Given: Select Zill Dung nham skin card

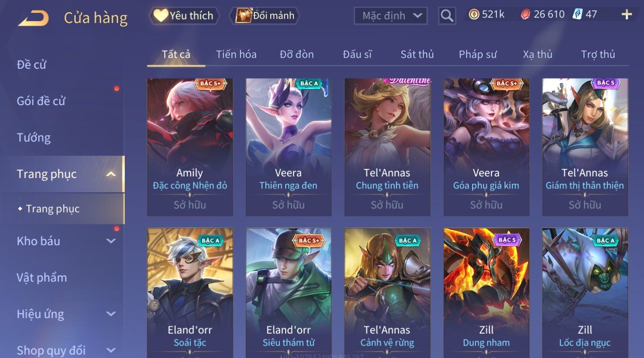Looking at the screenshot, I should pyautogui.click(x=486, y=293).
